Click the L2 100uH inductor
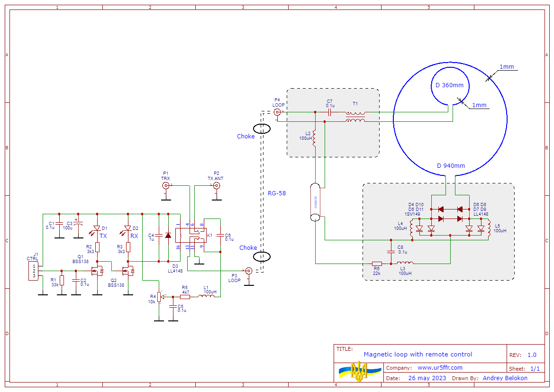 tap(315, 138)
